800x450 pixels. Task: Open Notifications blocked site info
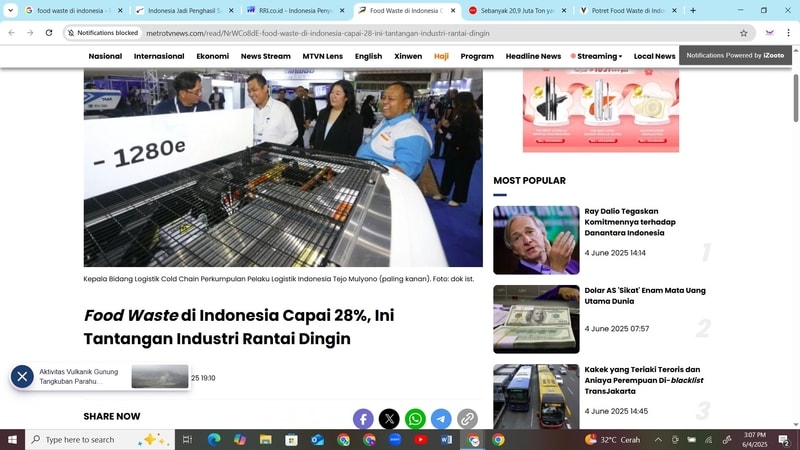pyautogui.click(x=103, y=33)
